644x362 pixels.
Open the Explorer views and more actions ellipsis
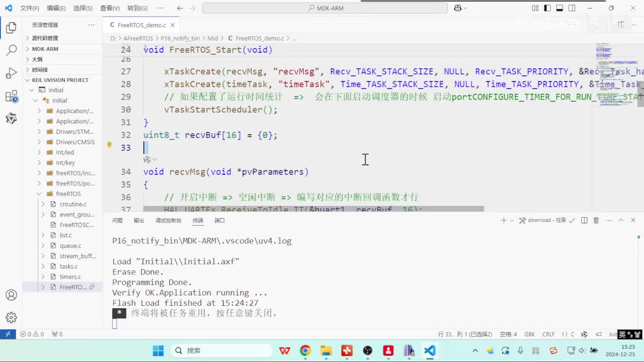click(91, 25)
